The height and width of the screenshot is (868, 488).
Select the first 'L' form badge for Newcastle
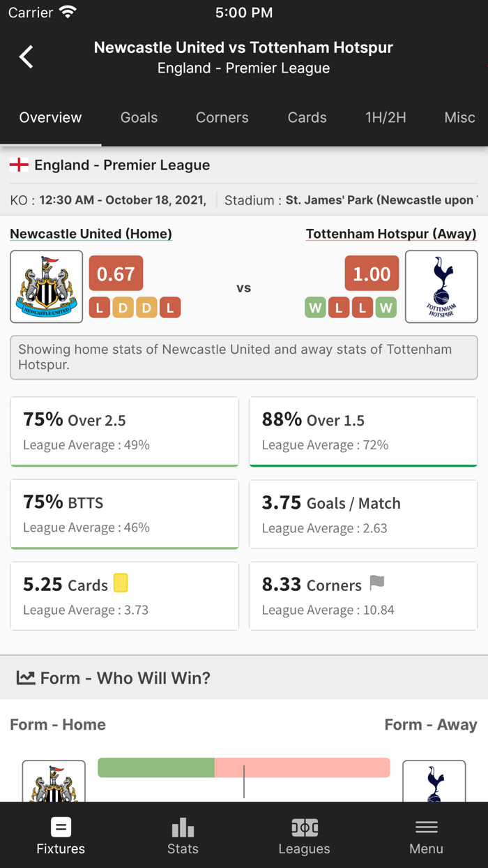[98, 307]
